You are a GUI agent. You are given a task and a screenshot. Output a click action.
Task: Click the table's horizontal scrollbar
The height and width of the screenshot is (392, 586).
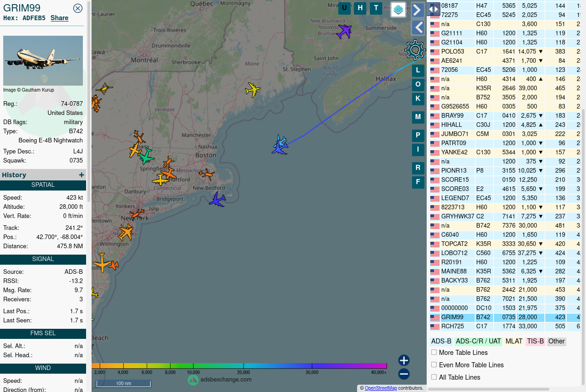point(489,389)
